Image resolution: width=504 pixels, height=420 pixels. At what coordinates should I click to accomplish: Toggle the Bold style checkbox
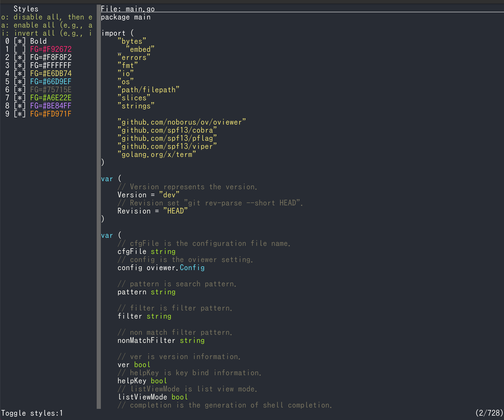pyautogui.click(x=20, y=41)
